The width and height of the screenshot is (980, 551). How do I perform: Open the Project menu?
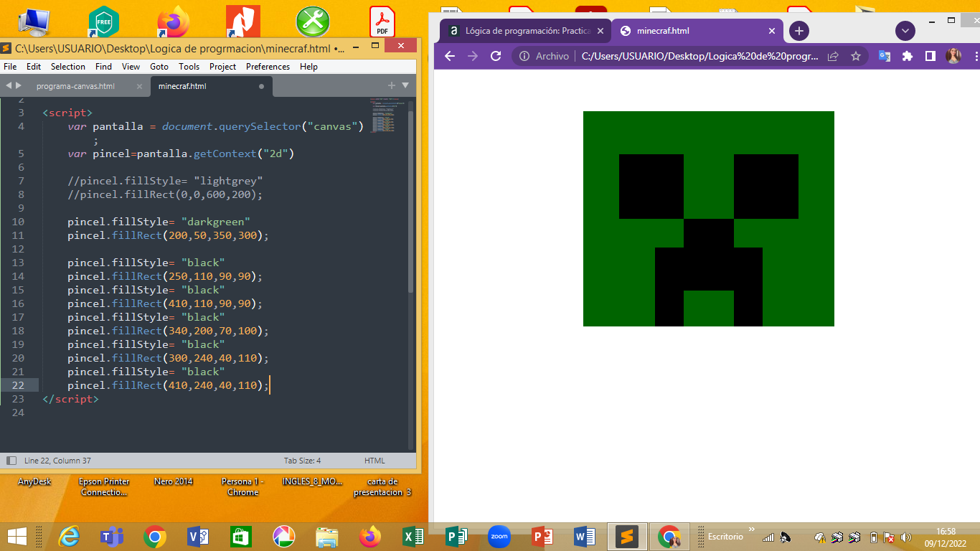(223, 66)
